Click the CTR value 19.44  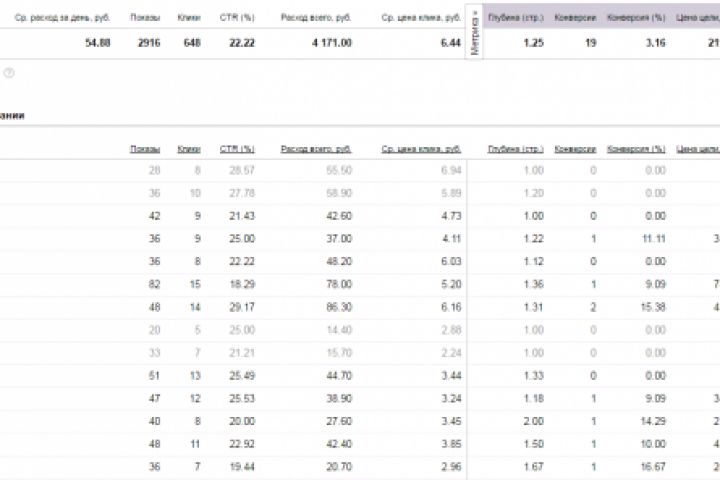tap(242, 467)
